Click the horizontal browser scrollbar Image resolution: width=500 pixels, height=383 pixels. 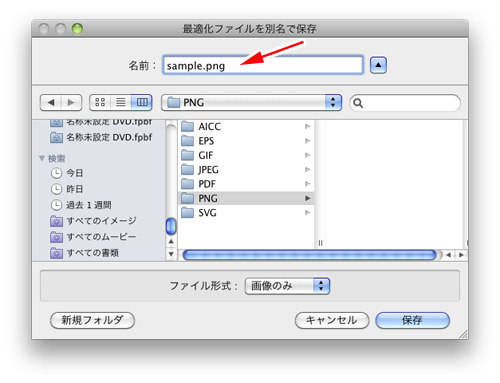pyautogui.click(x=309, y=255)
